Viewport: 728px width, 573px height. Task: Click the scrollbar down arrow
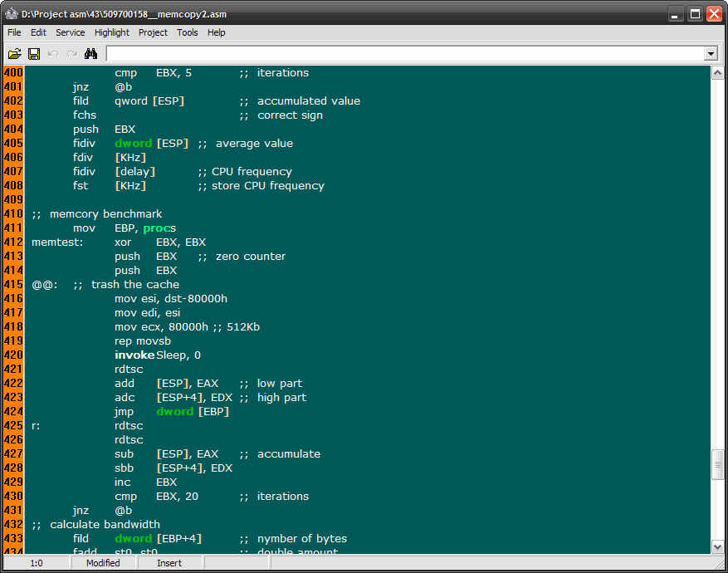click(x=717, y=547)
